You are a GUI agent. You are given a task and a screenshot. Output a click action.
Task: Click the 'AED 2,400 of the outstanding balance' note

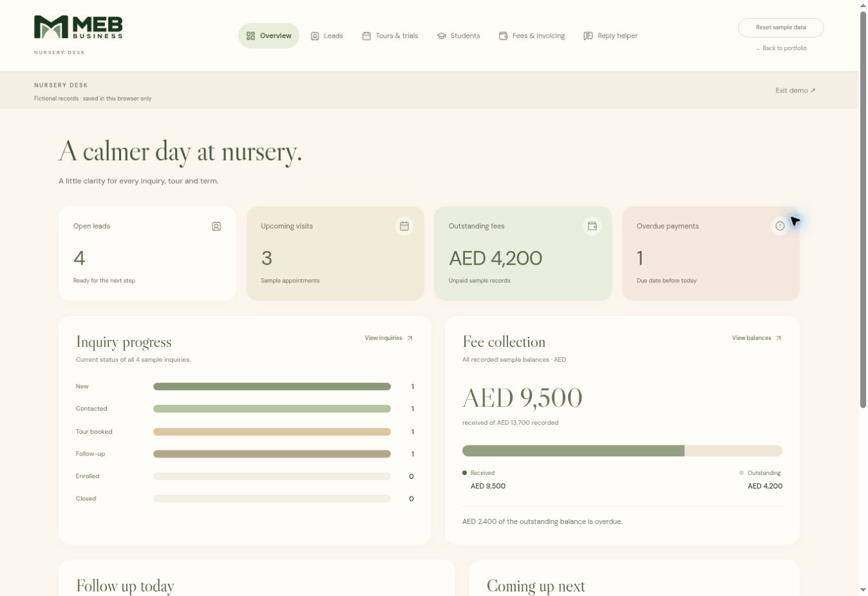[542, 522]
